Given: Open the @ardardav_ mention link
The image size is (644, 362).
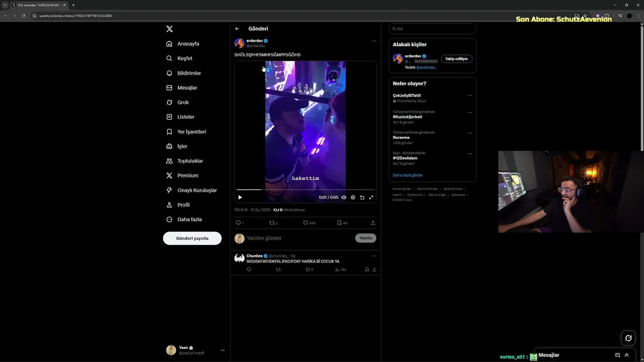Looking at the screenshot, I should pos(426,67).
